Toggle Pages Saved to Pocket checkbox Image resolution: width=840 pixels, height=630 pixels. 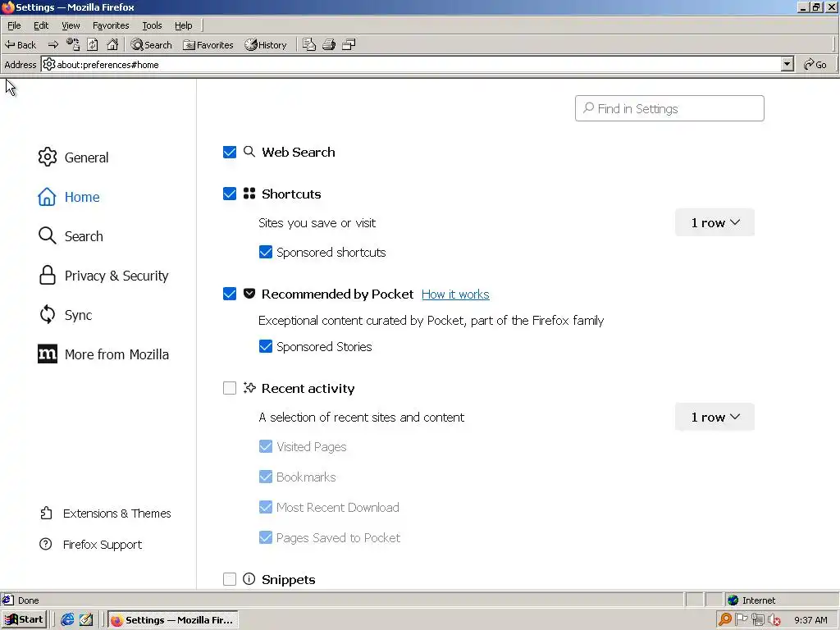click(266, 537)
